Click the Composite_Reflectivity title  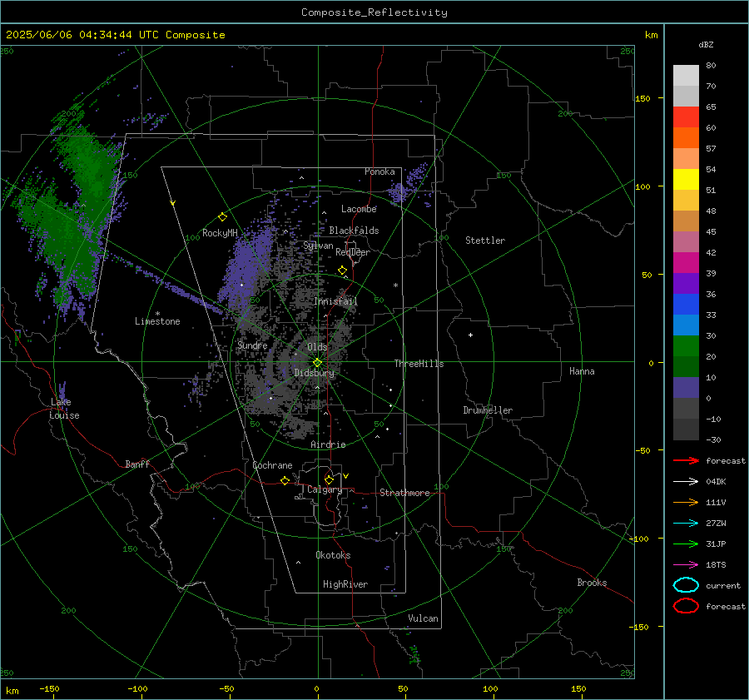coord(374,12)
